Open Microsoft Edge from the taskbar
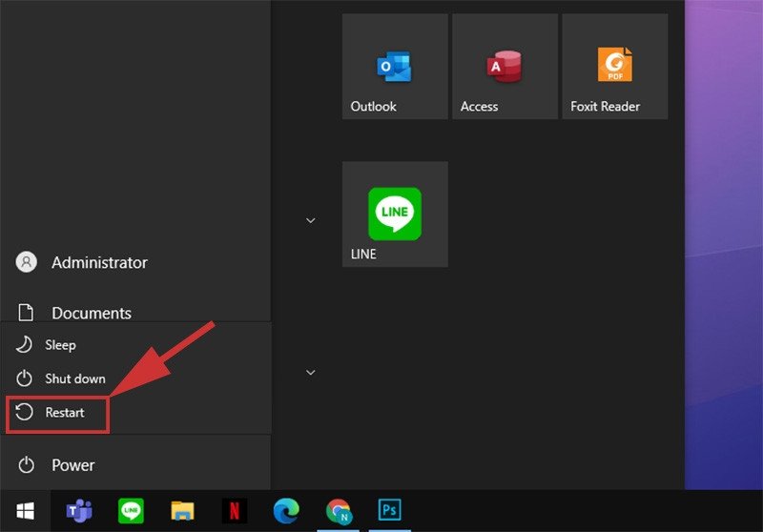763x532 pixels. point(285,511)
